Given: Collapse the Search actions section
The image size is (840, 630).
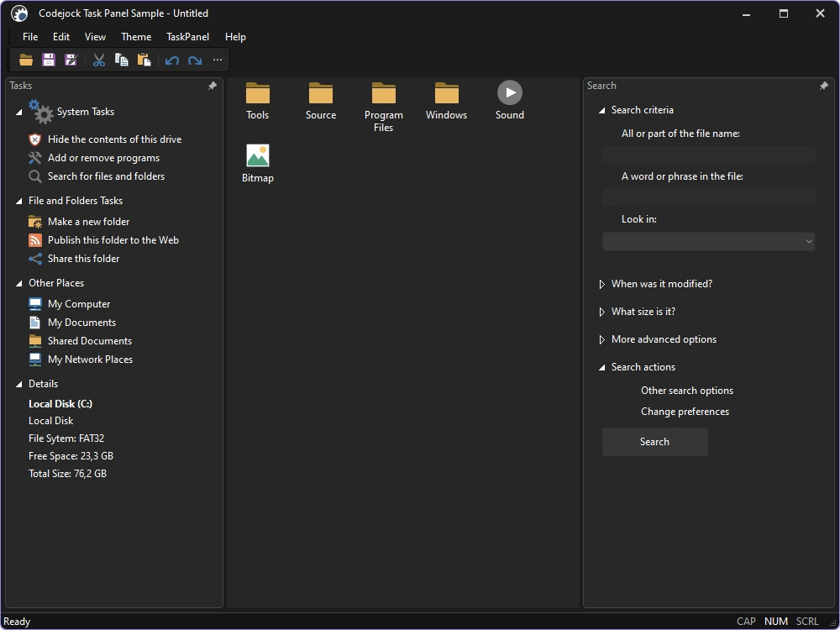Looking at the screenshot, I should tap(601, 368).
